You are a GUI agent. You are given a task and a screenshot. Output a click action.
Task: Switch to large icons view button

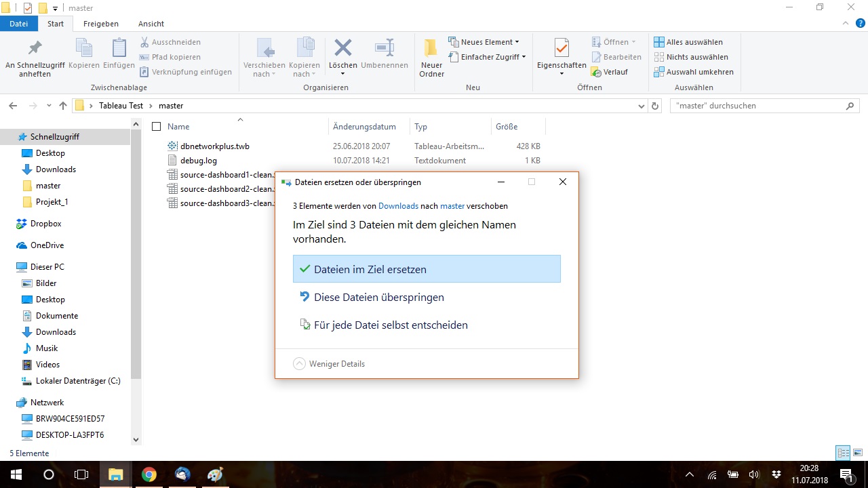coord(858,453)
